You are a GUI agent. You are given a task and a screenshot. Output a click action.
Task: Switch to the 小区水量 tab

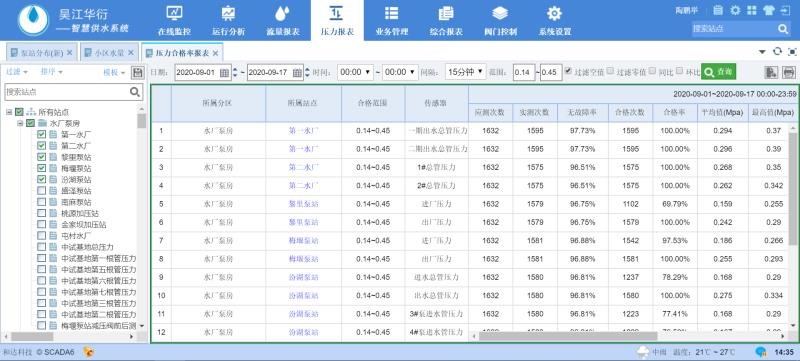tap(109, 53)
